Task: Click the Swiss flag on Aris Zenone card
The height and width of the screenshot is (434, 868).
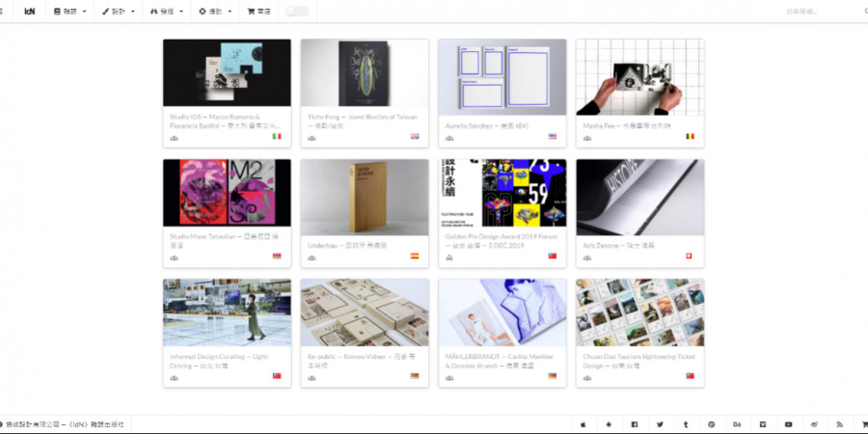Action: [x=690, y=256]
